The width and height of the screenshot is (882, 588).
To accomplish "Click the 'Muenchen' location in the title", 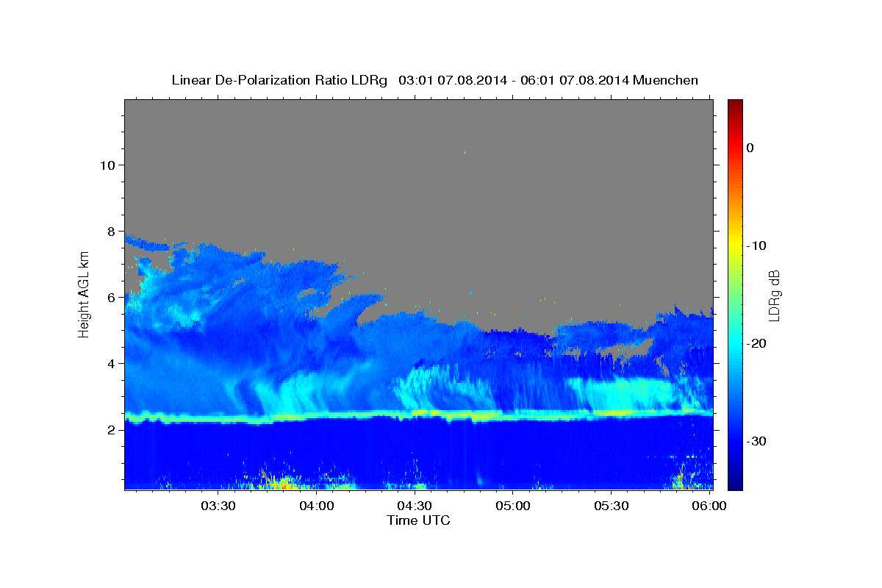I will tap(667, 80).
